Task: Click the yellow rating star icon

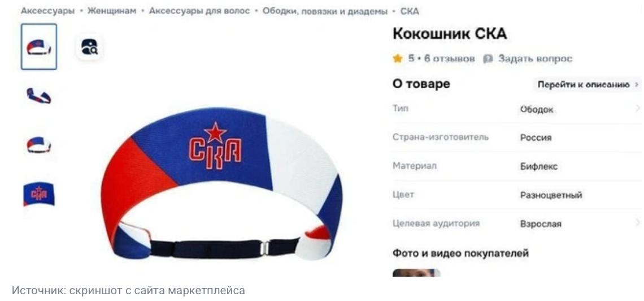Action: coord(398,59)
